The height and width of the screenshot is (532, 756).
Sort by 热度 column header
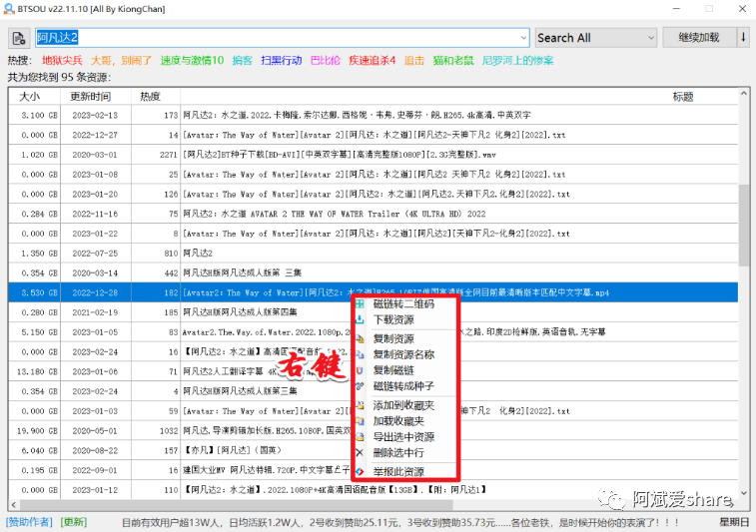(155, 97)
